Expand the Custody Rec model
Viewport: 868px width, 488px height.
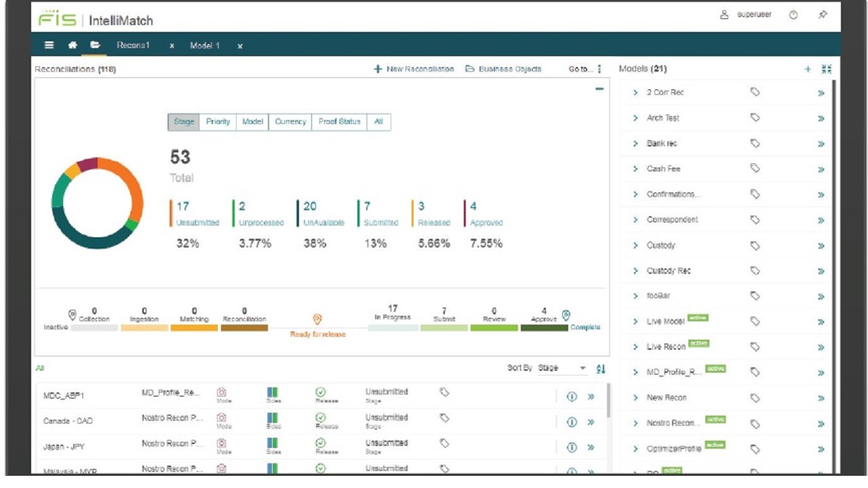pyautogui.click(x=635, y=270)
